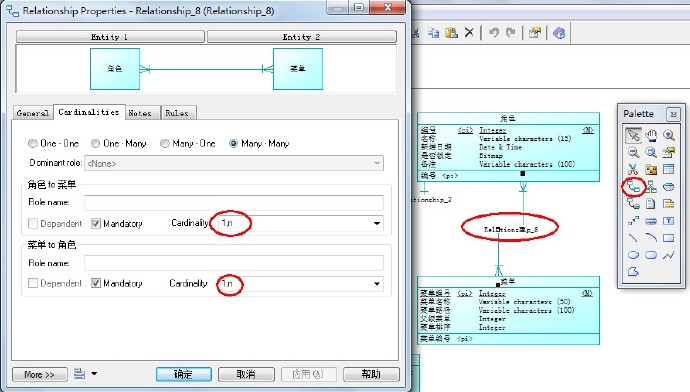Select the straight Line tool in Palette

coord(633,238)
